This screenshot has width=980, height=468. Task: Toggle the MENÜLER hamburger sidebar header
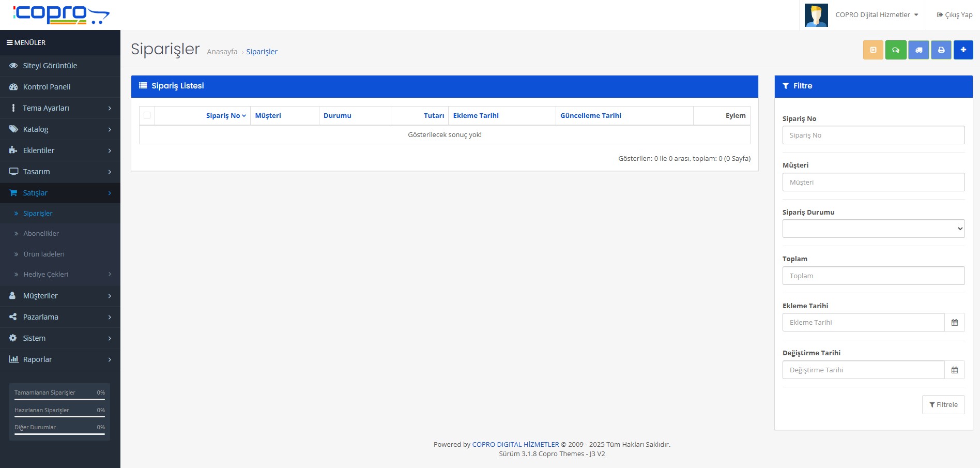[26, 43]
